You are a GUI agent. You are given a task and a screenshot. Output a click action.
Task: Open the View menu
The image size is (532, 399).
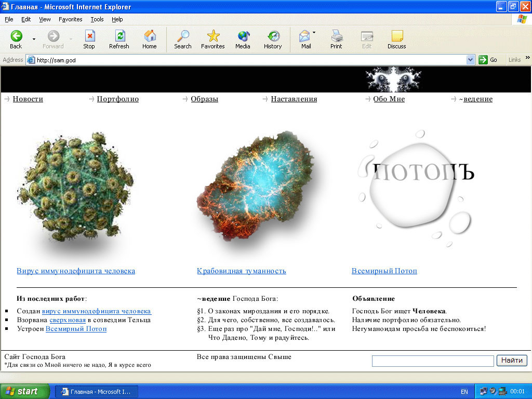pos(45,19)
